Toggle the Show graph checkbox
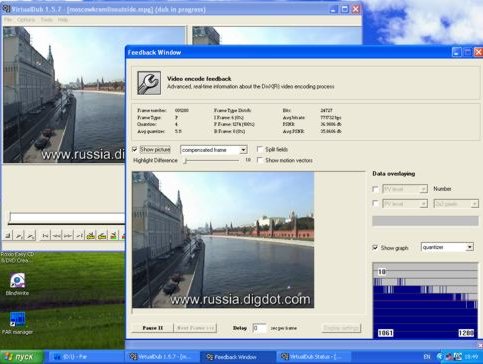Screen dimensions: 483x364 point(375,247)
